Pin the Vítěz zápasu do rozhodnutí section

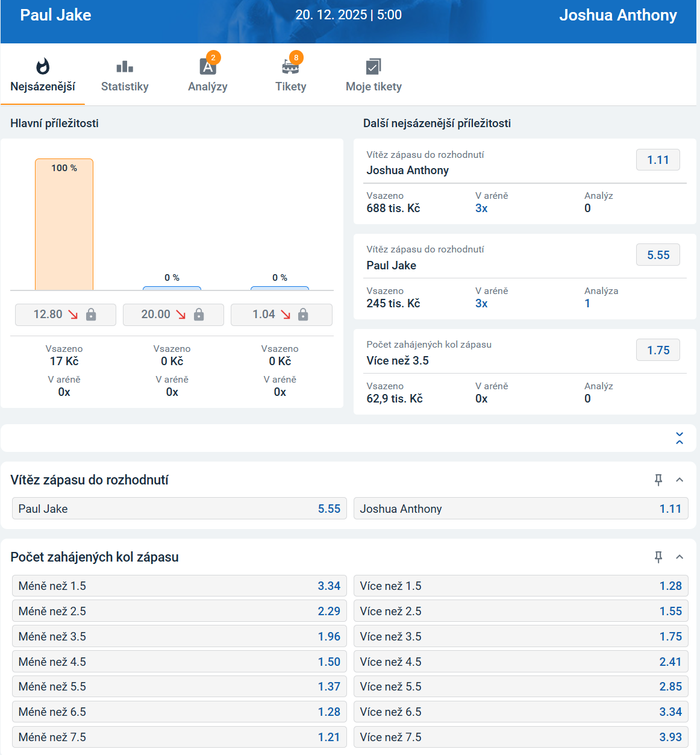658,480
